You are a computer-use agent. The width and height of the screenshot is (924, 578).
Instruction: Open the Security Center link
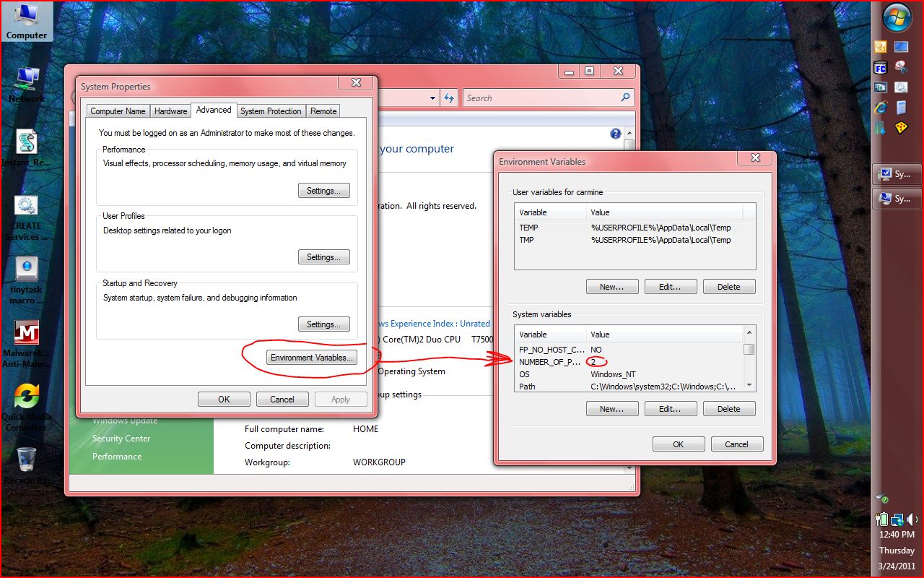point(121,439)
